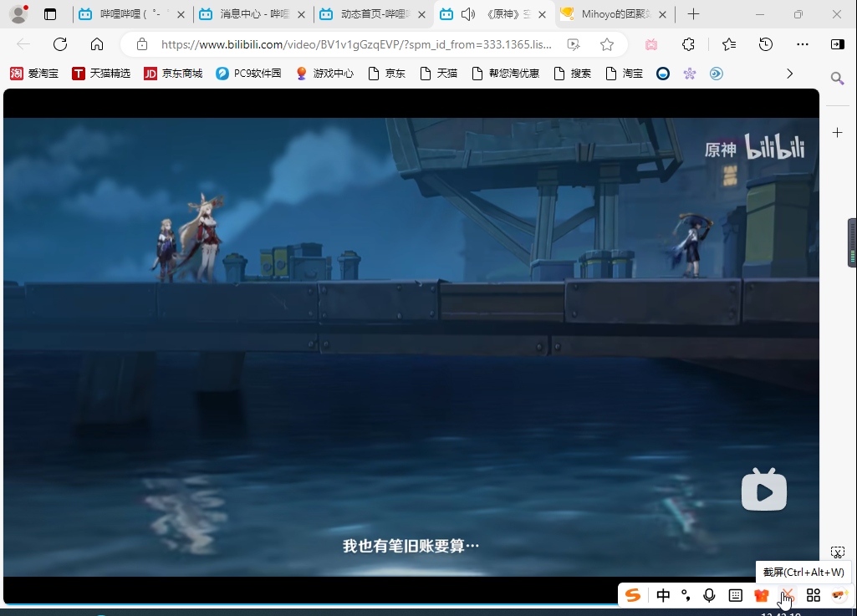Open the pink bilibili extension icon
The image size is (857, 616).
click(x=651, y=44)
